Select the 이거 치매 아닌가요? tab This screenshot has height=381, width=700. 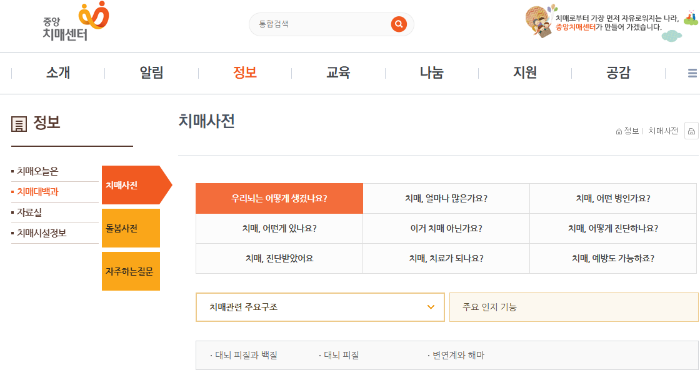(x=446, y=228)
